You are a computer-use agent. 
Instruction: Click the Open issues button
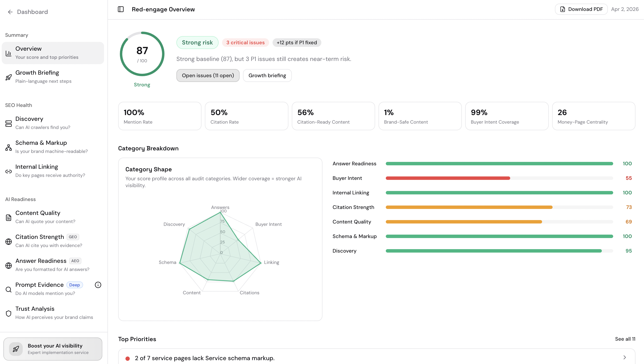click(x=208, y=75)
